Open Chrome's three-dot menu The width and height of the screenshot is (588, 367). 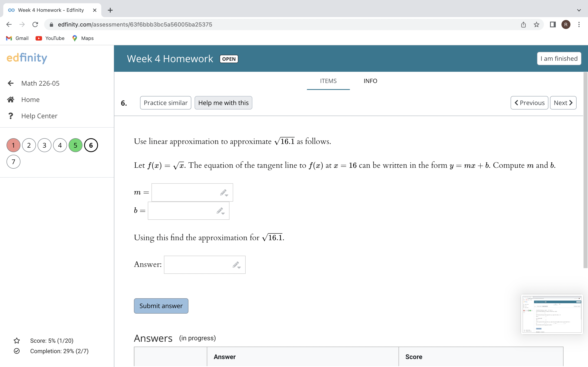click(x=579, y=24)
